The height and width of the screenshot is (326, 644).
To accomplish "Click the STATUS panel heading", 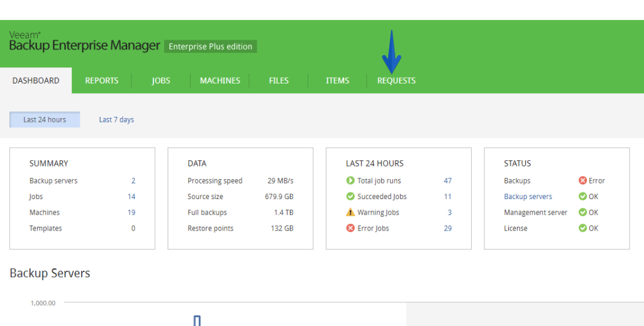I will [x=518, y=163].
